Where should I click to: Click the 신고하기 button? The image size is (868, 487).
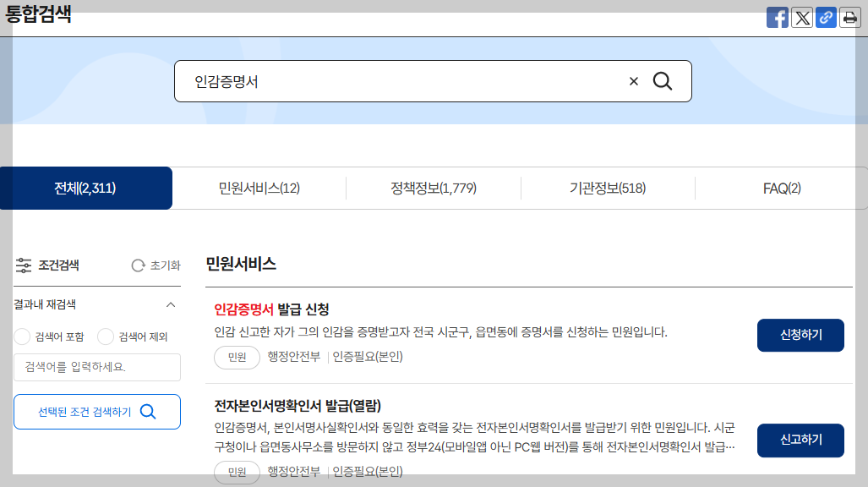coord(800,440)
